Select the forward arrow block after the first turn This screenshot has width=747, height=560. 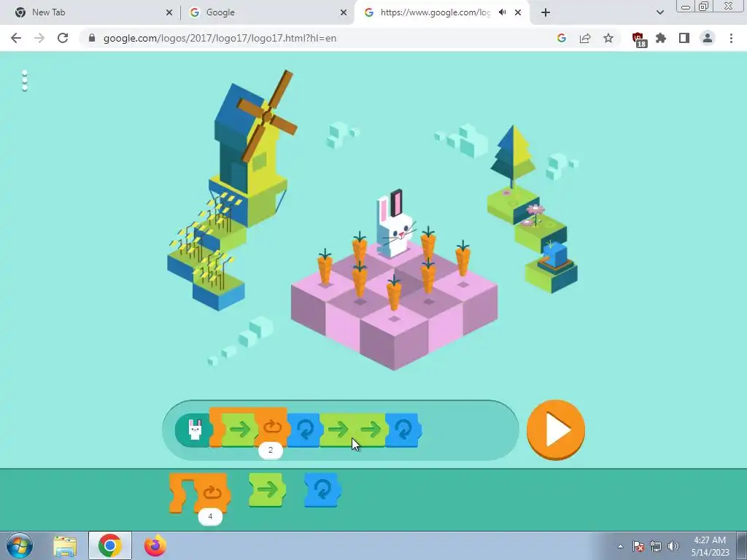337,430
